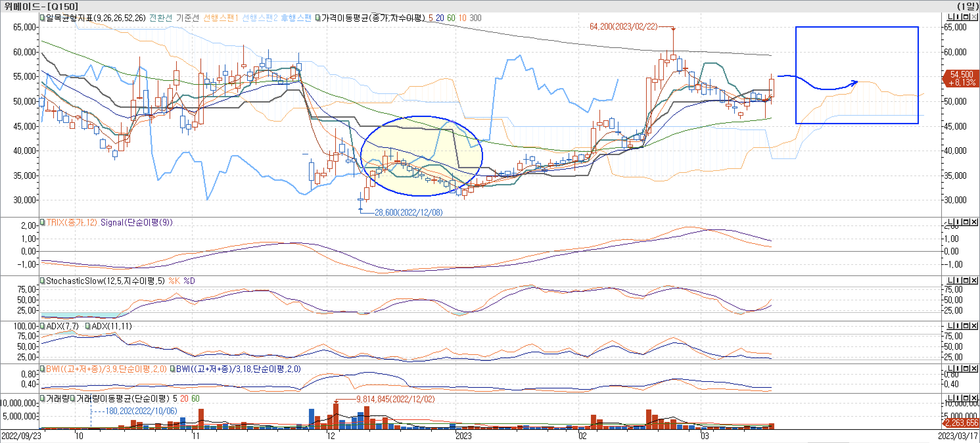980x443 pixels.
Task: Toggle the 가격이동평균 indicator box
Action: 318,17
